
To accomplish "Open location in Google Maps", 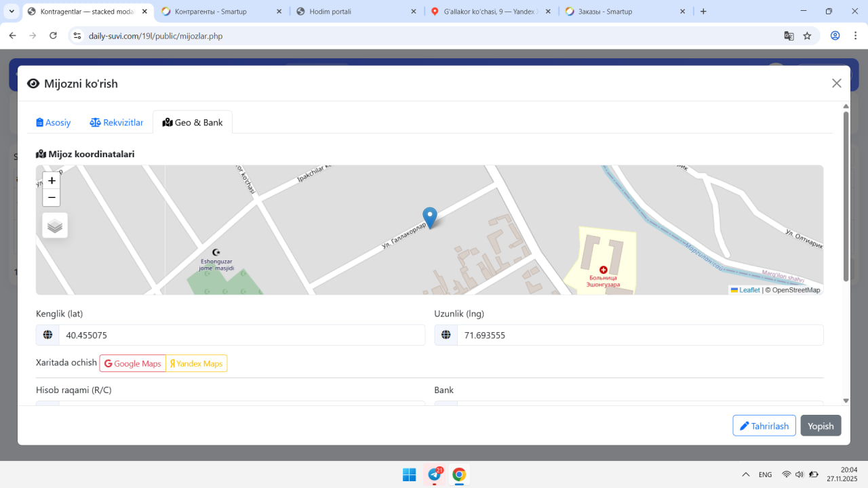I will click(x=133, y=364).
